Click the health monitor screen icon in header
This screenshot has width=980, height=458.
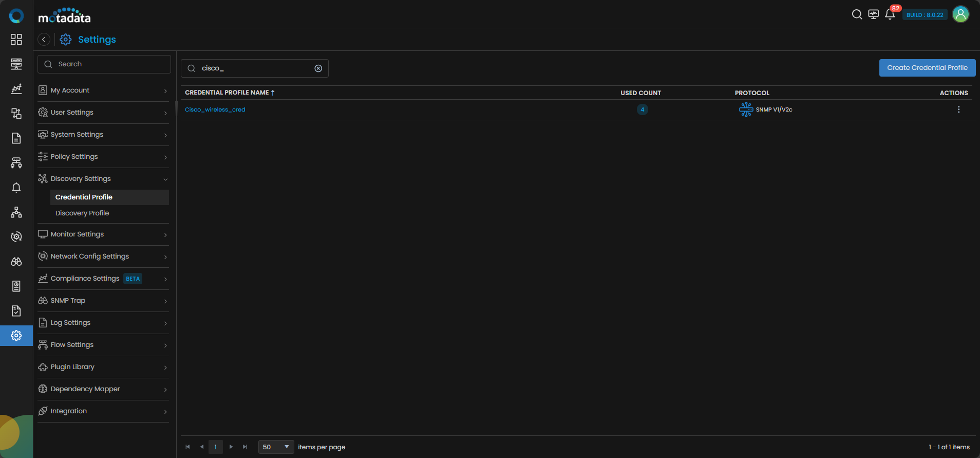tap(873, 14)
